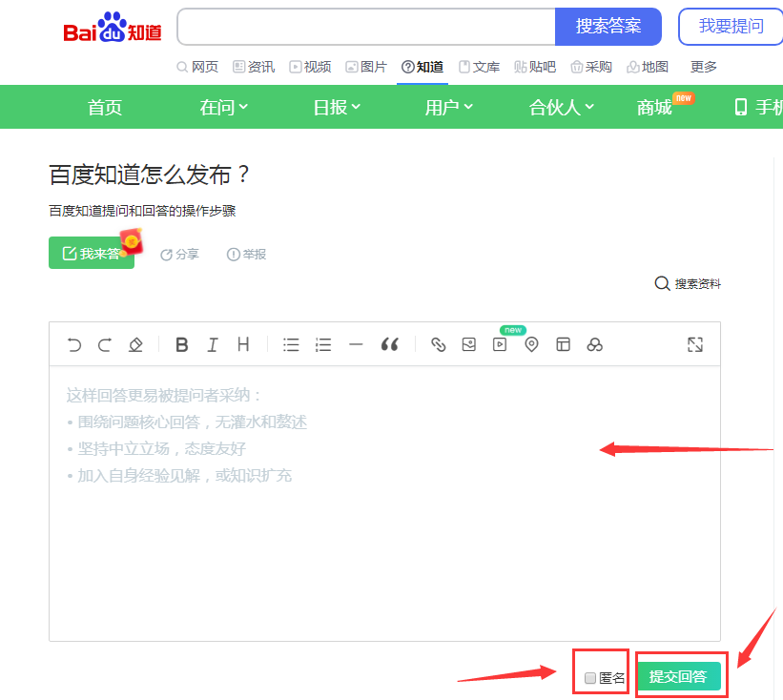Click the 提交回答 submit button

point(681,675)
